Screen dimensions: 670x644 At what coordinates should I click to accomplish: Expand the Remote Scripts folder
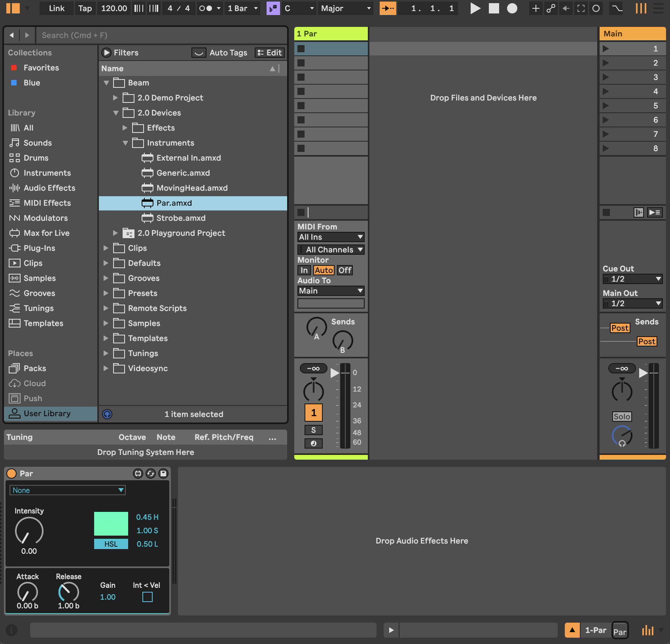[106, 308]
